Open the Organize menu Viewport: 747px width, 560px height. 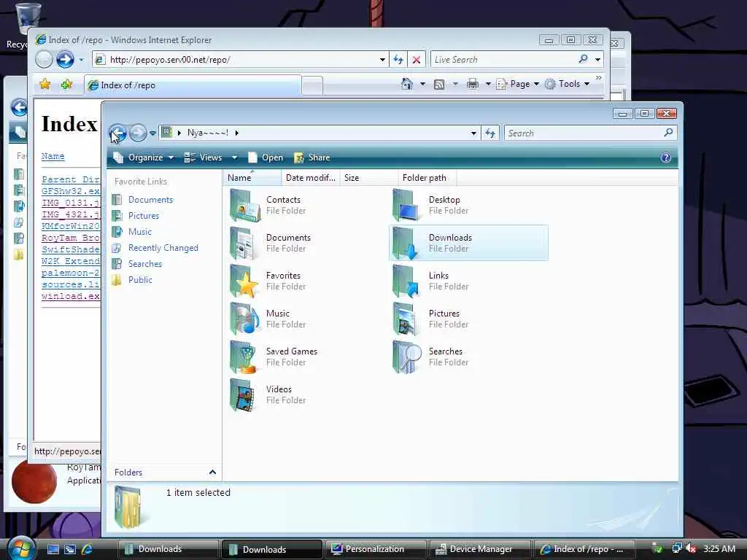click(144, 157)
